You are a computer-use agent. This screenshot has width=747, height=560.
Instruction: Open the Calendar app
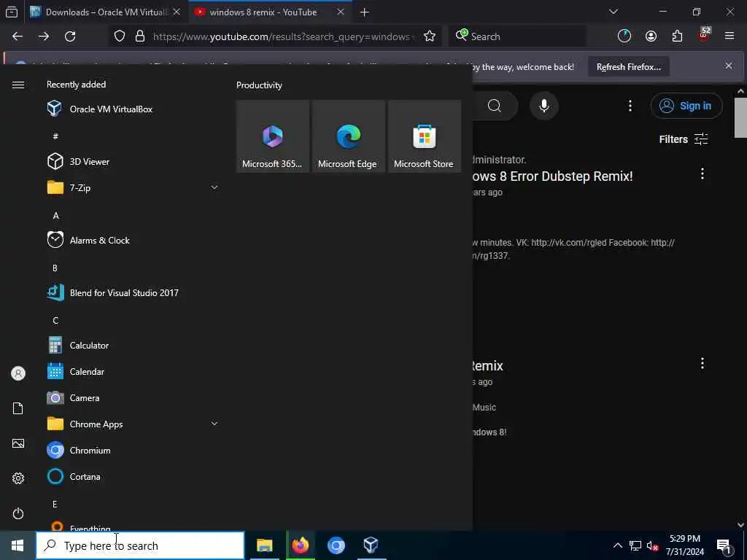tap(133, 371)
